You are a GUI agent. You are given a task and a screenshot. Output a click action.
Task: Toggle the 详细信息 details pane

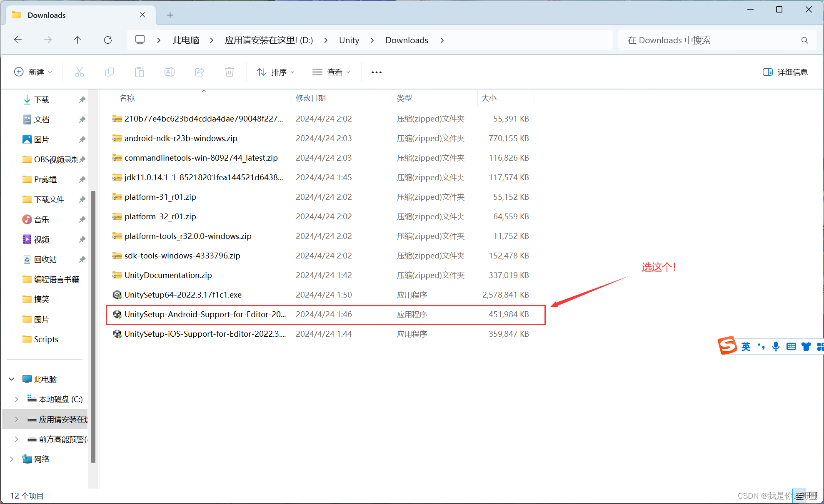(785, 72)
